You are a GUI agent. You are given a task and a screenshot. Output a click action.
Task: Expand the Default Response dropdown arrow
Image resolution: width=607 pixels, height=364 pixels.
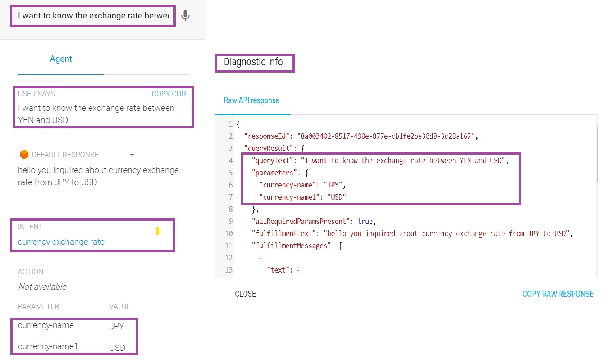click(x=132, y=155)
